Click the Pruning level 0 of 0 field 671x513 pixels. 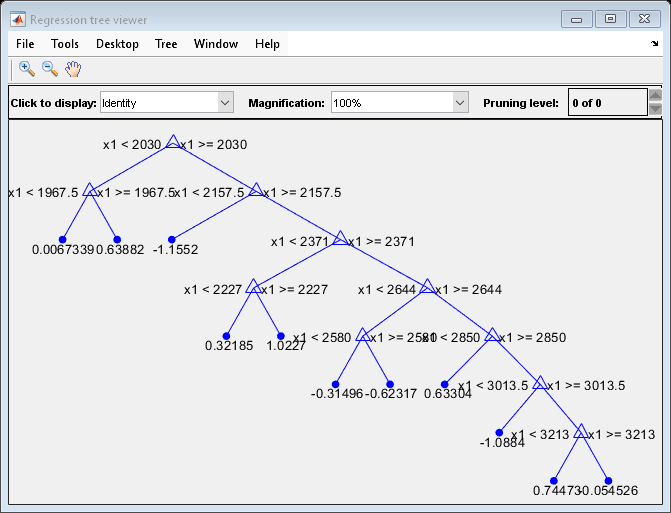pyautogui.click(x=606, y=103)
